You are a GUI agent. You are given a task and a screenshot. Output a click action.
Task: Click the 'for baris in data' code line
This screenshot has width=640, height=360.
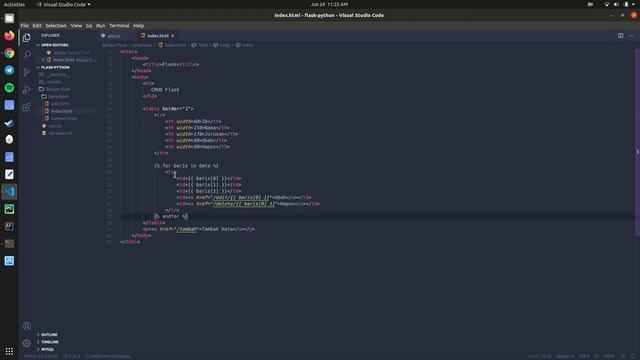coord(187,166)
